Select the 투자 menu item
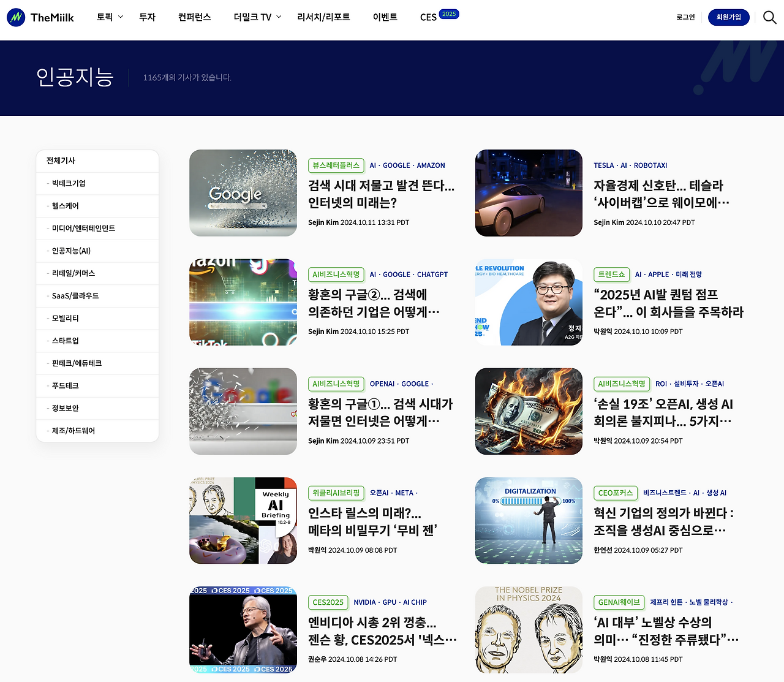 coord(147,17)
